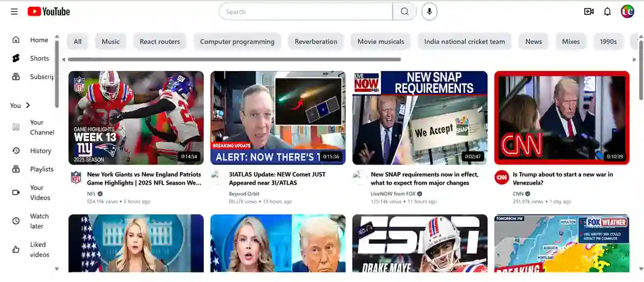This screenshot has height=282, width=644.
Task: Open the Create video icon
Action: pos(589,11)
